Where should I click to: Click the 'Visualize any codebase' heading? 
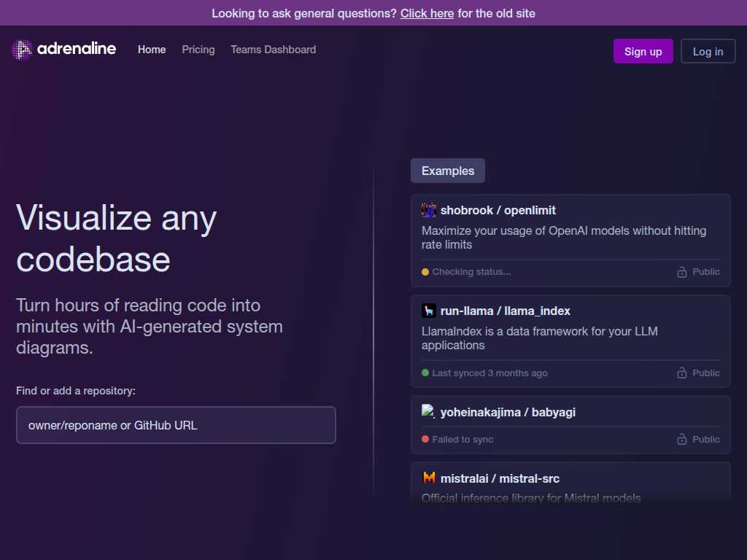pos(116,238)
